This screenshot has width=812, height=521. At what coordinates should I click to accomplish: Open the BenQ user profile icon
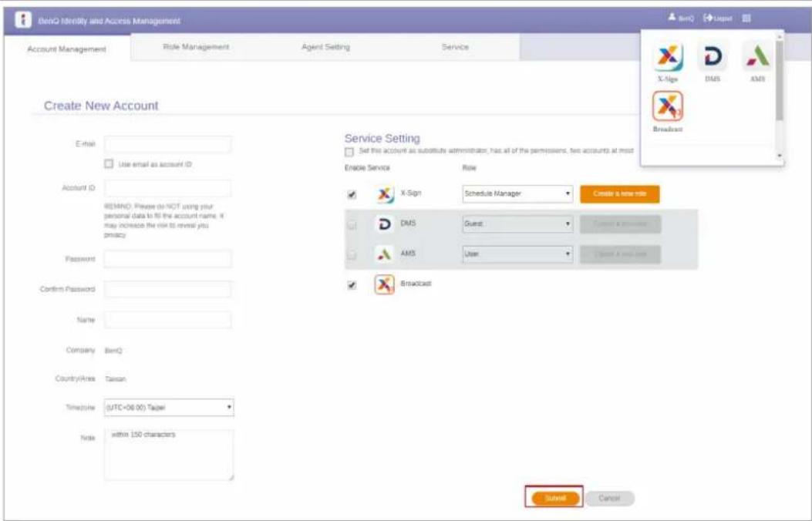[x=672, y=18]
